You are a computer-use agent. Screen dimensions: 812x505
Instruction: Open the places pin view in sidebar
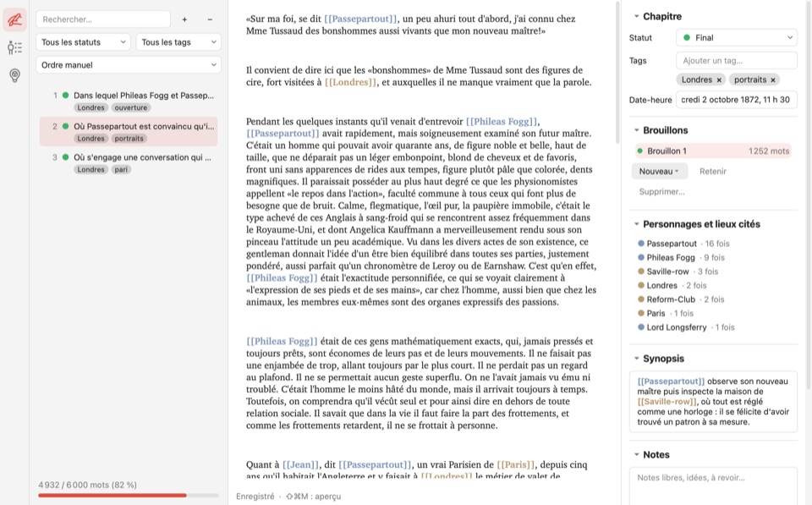pyautogui.click(x=14, y=75)
